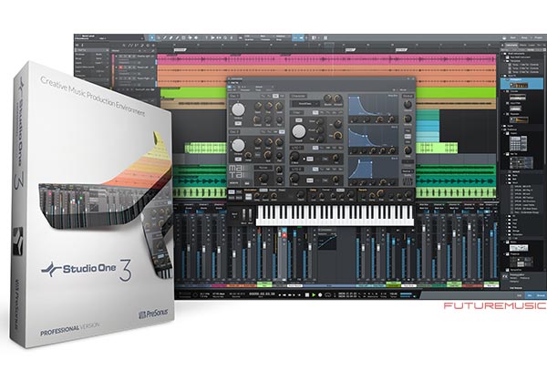This screenshot has width=547, height=392.
Task: Toggle the Loop button in the transport
Action: [328, 295]
